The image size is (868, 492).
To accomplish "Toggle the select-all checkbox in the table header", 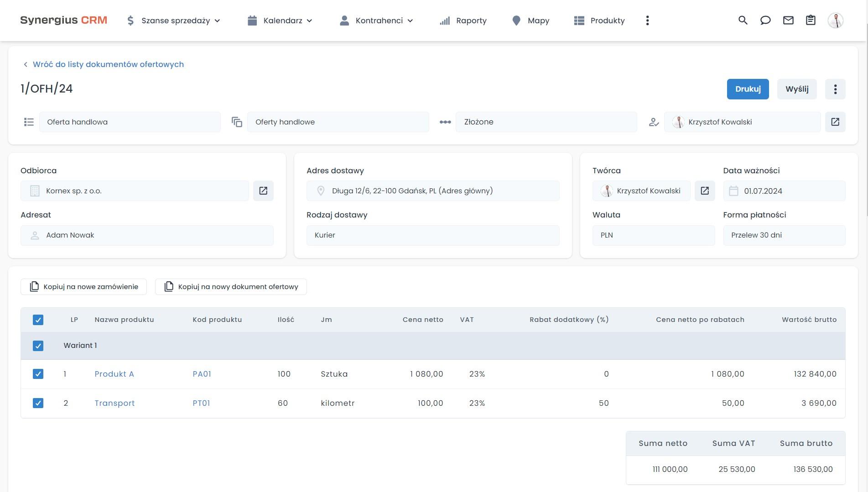I will 38,320.
